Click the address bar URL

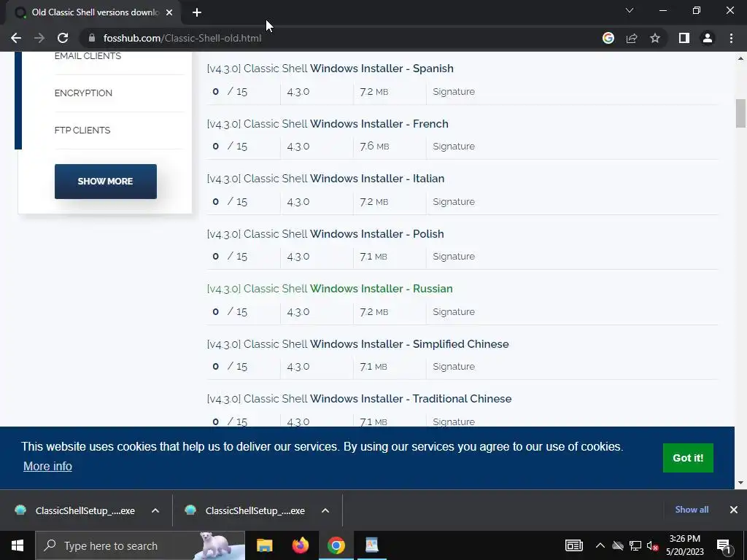click(182, 38)
